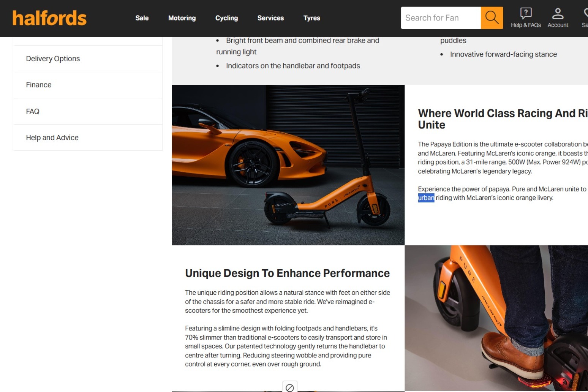Image resolution: width=588 pixels, height=392 pixels.
Task: Click in the Search for Fan field
Action: click(x=441, y=18)
